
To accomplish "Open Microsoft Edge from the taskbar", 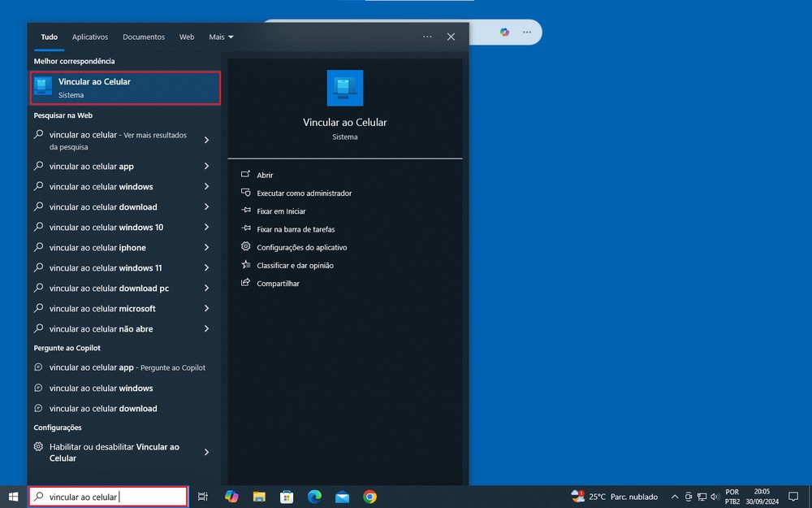I will 314,497.
